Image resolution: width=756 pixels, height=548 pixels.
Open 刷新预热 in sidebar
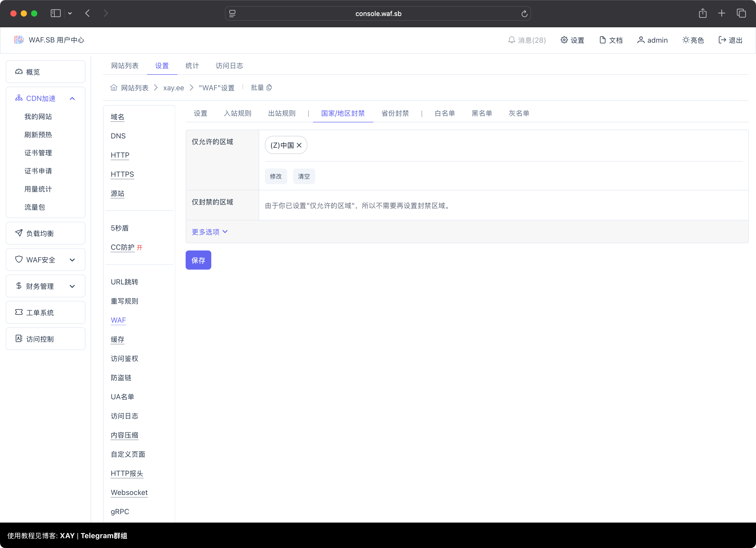38,135
